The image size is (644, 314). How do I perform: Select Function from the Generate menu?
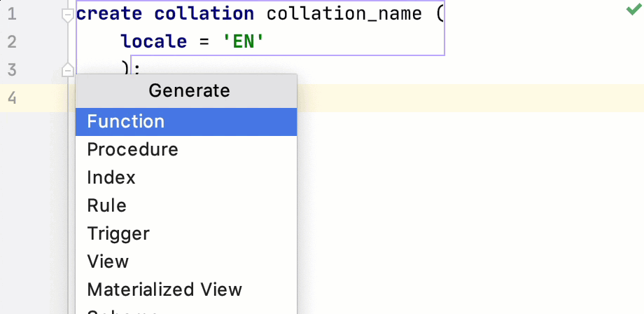126,121
